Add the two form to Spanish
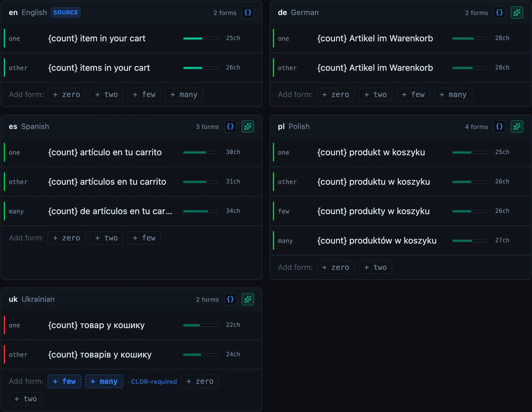 (x=106, y=238)
